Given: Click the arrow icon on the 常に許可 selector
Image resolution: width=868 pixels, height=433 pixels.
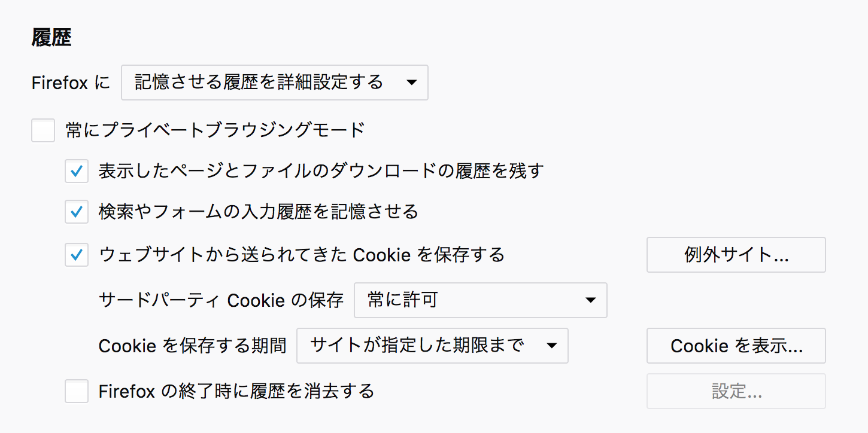Looking at the screenshot, I should tap(591, 300).
